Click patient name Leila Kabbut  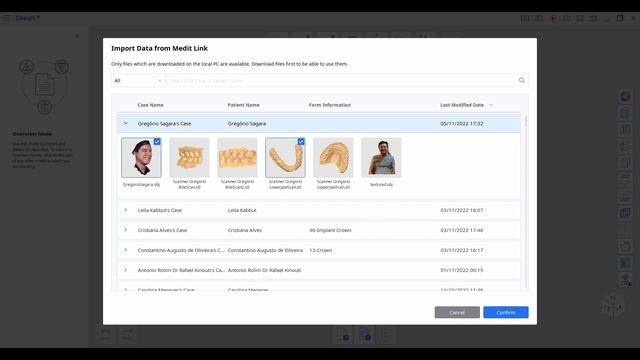(242, 210)
